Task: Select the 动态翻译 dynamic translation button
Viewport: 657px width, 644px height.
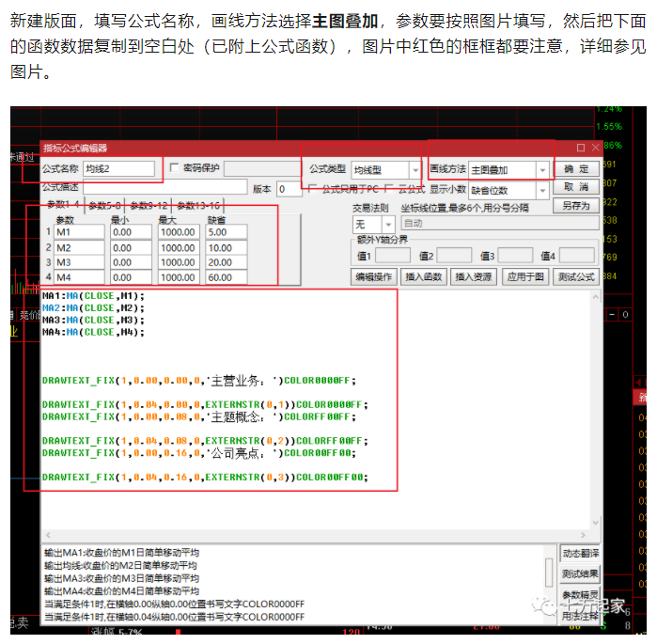Action: coord(580,554)
